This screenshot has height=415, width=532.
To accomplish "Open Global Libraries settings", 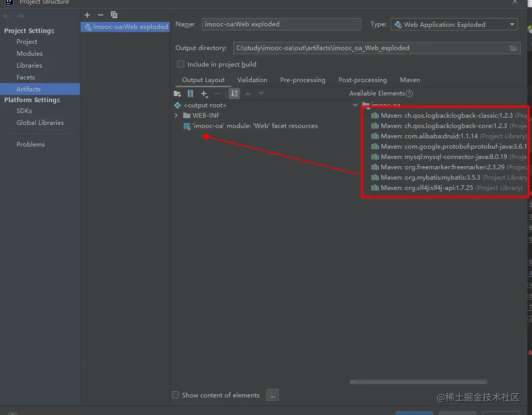I will click(x=40, y=123).
